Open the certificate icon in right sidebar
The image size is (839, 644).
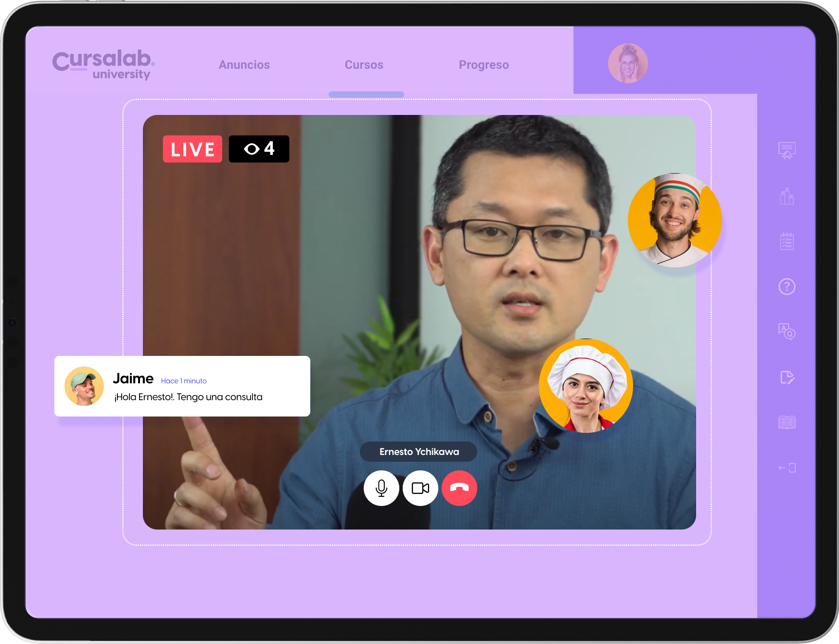click(787, 151)
